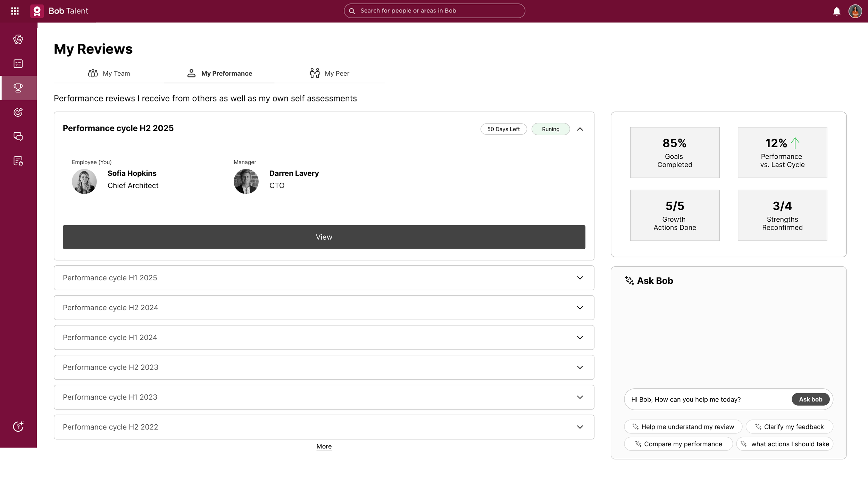The image size is (868, 481).
Task: Focus the search people or areas field
Action: point(434,11)
